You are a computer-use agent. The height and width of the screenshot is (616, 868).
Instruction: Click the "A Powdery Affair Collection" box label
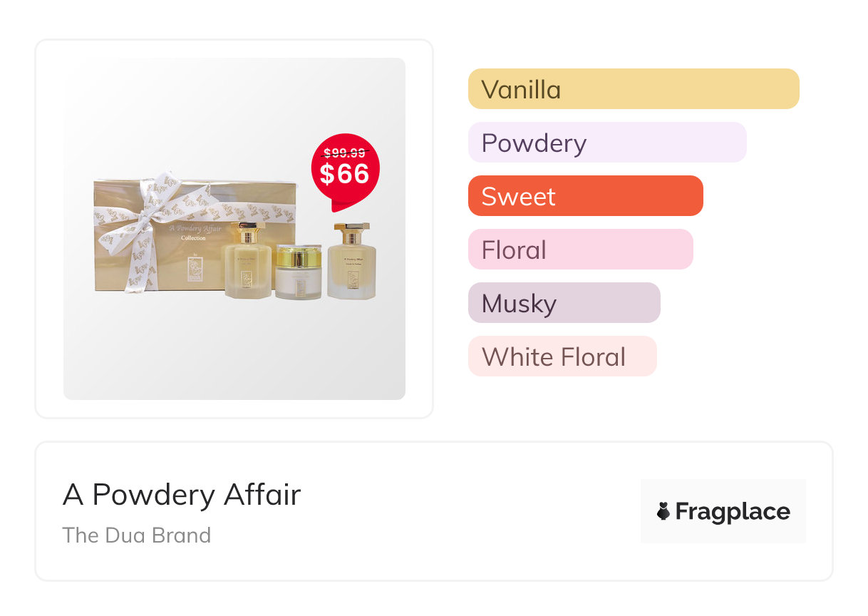pyautogui.click(x=194, y=232)
